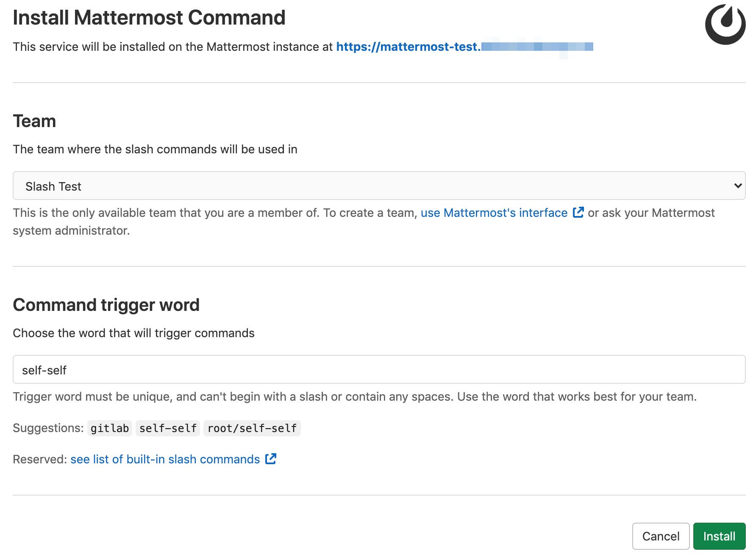
Task: Click the trigger word help text
Action: tap(355, 396)
